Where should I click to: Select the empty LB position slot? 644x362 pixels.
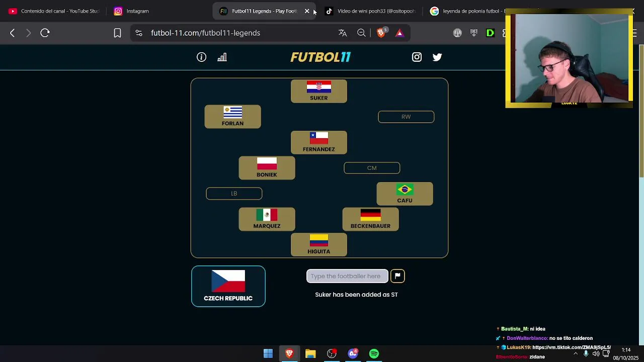(234, 194)
